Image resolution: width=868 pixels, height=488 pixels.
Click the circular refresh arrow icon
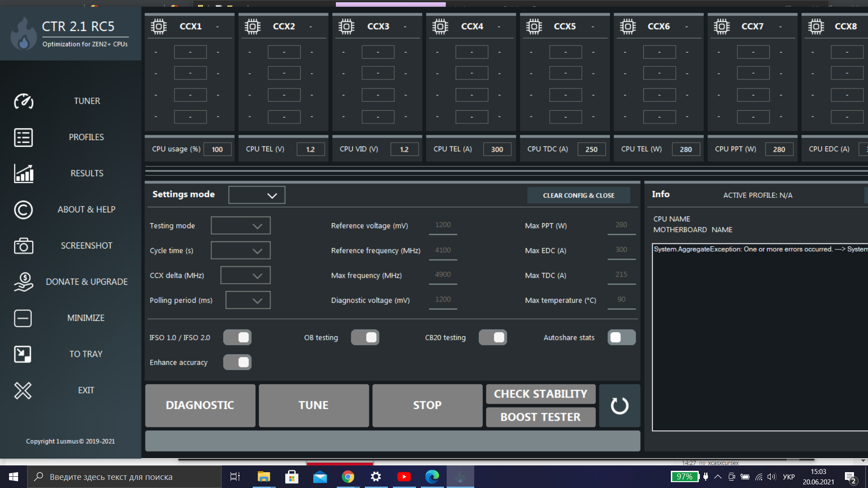[x=619, y=406]
